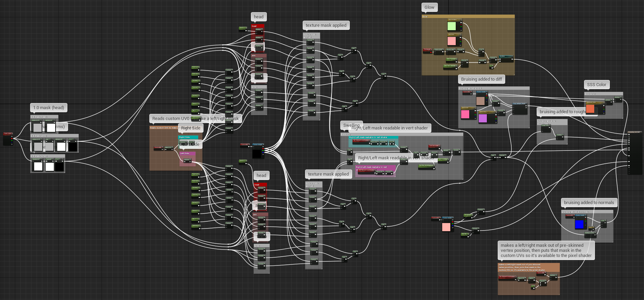
Task: Select the orange Subdermis Color swatch
Action: (590, 109)
